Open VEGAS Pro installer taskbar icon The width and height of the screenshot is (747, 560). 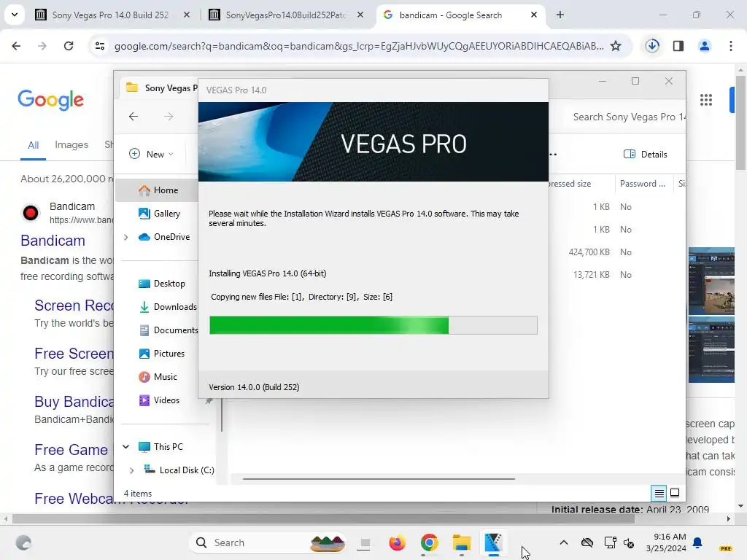pyautogui.click(x=494, y=542)
